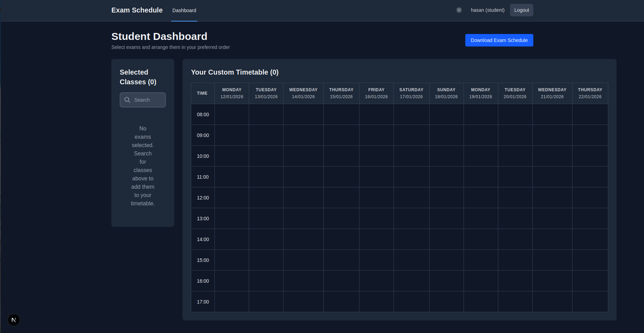
Task: Toggle the light/dark theme sun icon
Action: point(459,10)
